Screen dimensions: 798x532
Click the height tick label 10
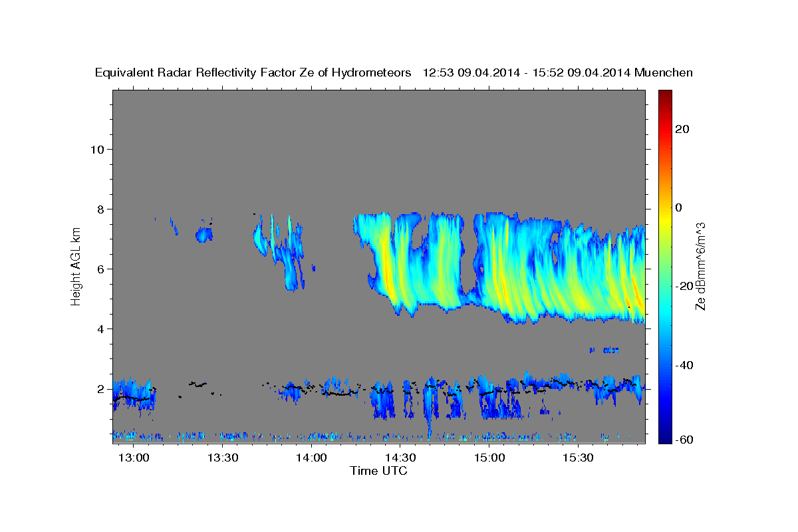point(97,149)
